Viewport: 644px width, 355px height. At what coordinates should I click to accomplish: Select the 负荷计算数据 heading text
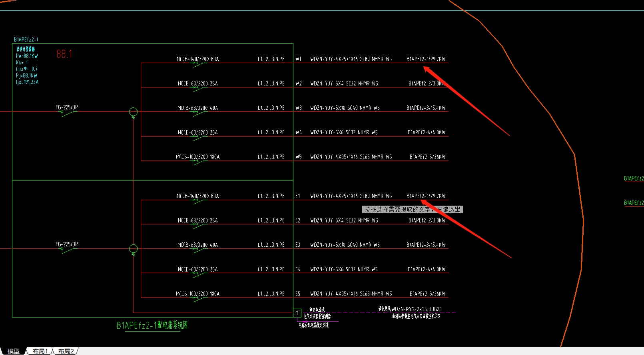[26, 49]
